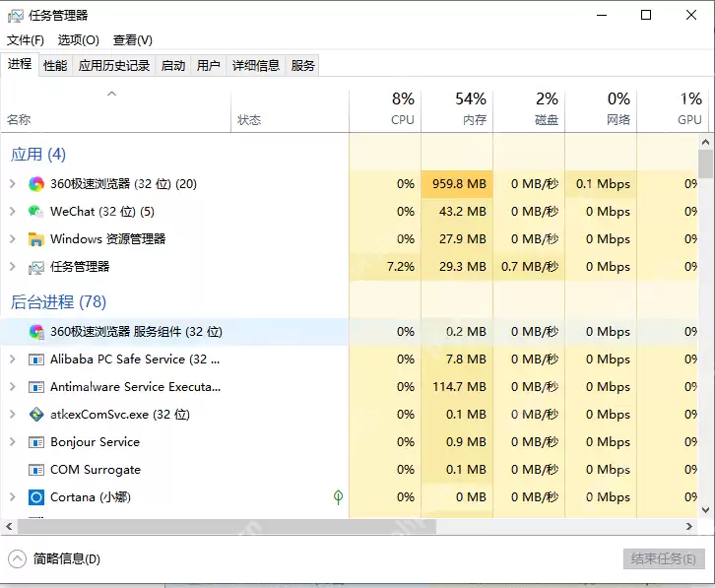This screenshot has height=588, width=715.
Task: Select the 43.2 MB memory cell
Action: pyautogui.click(x=457, y=211)
